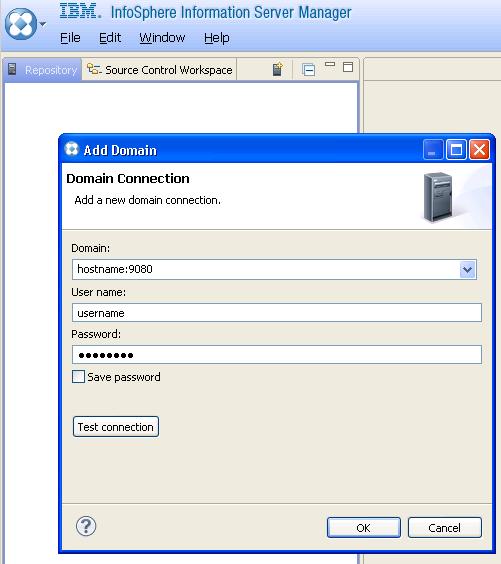Click the server image in dialog header
This screenshot has height=564, width=501.
tap(438, 197)
